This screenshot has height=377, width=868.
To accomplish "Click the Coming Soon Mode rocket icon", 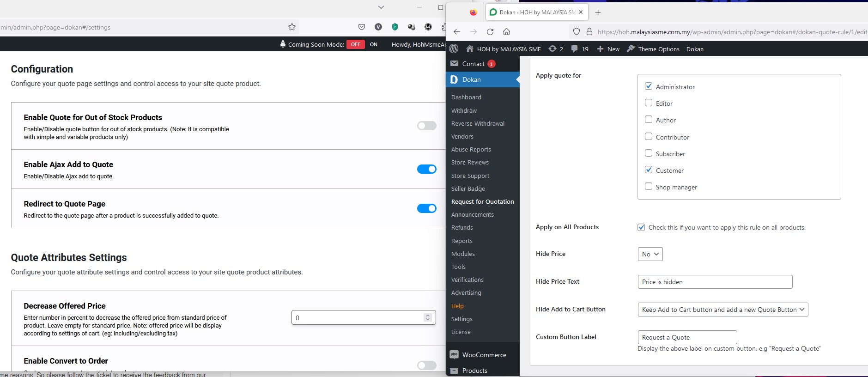I will click(x=283, y=44).
